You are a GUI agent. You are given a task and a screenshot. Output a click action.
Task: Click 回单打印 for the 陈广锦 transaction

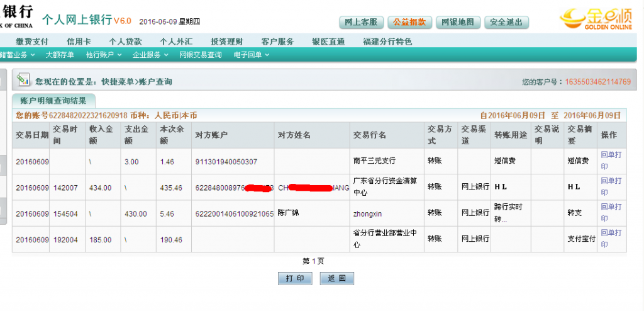coord(612,213)
